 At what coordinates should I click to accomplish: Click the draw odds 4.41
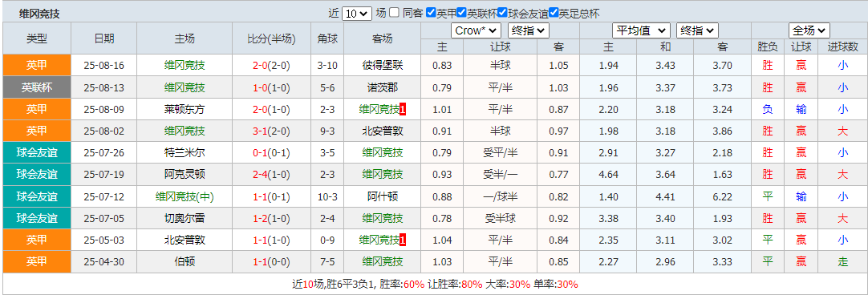[665, 196]
